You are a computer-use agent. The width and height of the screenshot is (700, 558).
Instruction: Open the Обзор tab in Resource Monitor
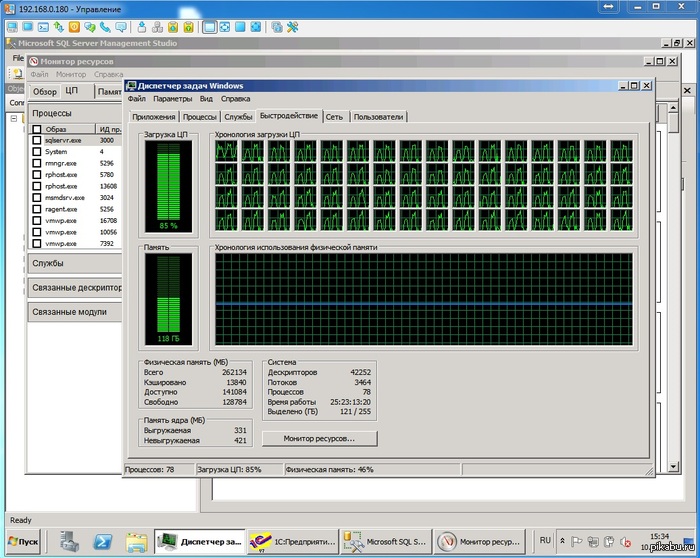(45, 92)
